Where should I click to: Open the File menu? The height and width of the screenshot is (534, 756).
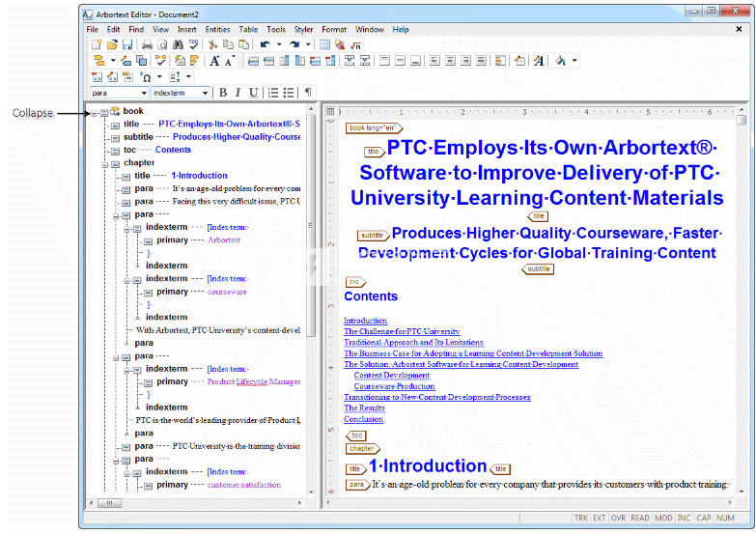92,29
